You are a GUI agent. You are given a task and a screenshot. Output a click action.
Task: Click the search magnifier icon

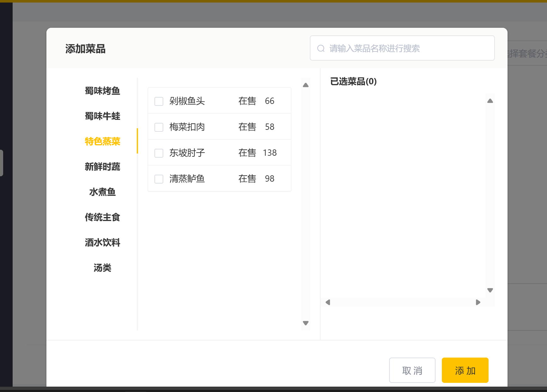321,48
